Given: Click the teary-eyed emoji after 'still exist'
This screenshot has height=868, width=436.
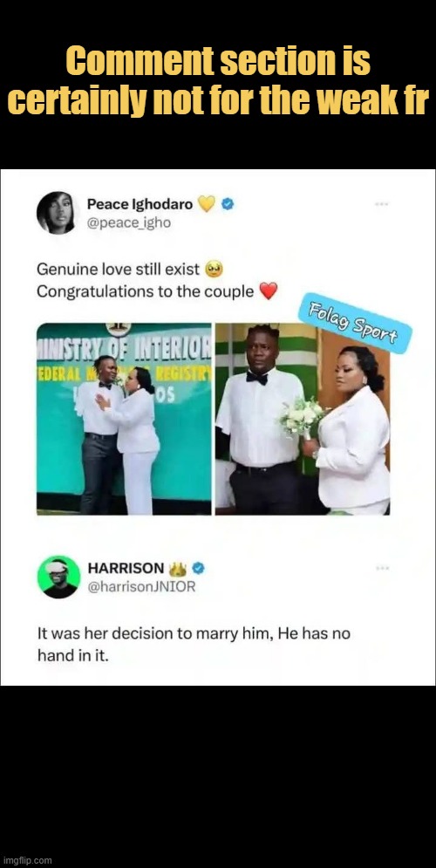Looking at the screenshot, I should point(214,270).
